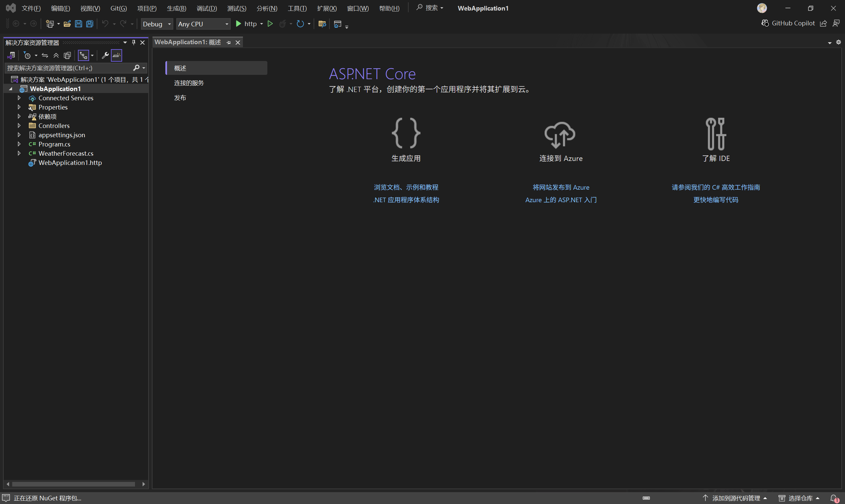This screenshot has width=845, height=504.
Task: Click the Collapse All icon in Solution Explorer
Action: coord(56,55)
